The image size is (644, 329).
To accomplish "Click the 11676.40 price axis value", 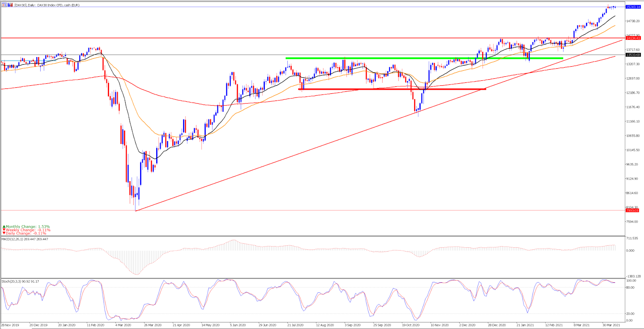I will (x=633, y=107).
